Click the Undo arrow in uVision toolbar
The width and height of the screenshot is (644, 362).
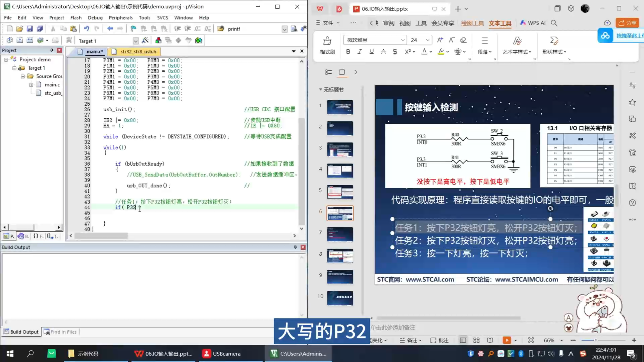point(87,29)
